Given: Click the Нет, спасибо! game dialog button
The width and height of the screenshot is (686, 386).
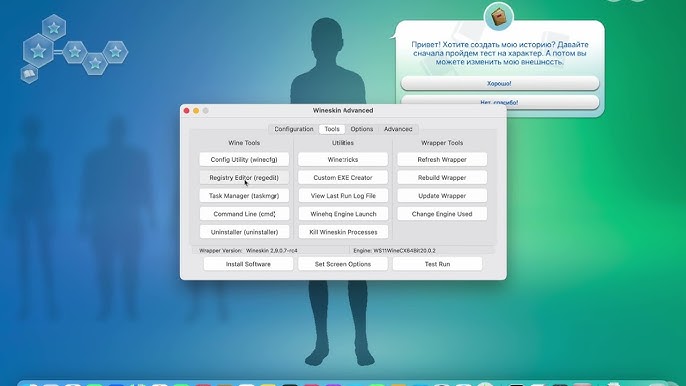Looking at the screenshot, I should (500, 102).
